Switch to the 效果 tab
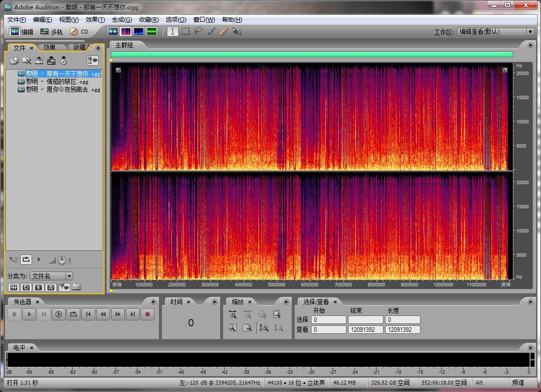 tap(49, 48)
